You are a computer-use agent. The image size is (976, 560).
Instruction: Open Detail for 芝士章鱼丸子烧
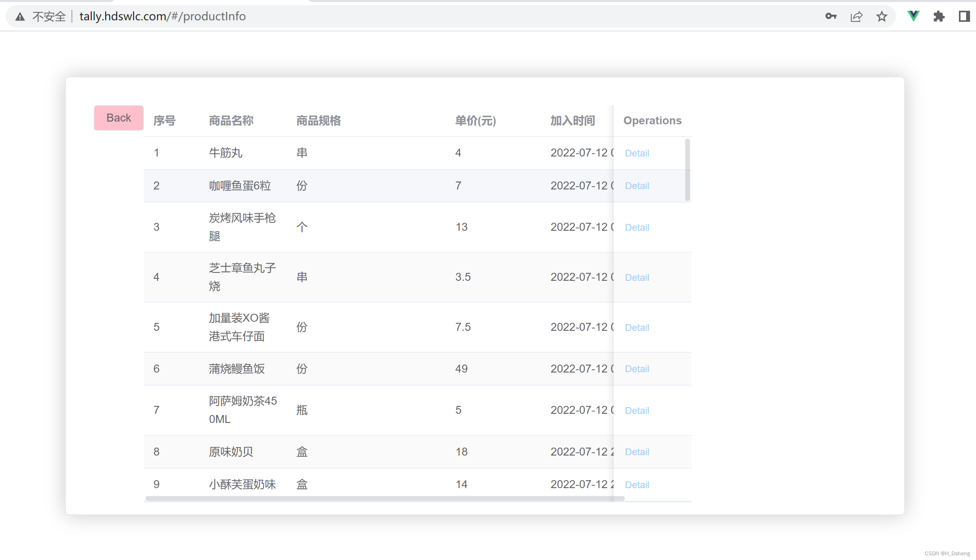(637, 278)
